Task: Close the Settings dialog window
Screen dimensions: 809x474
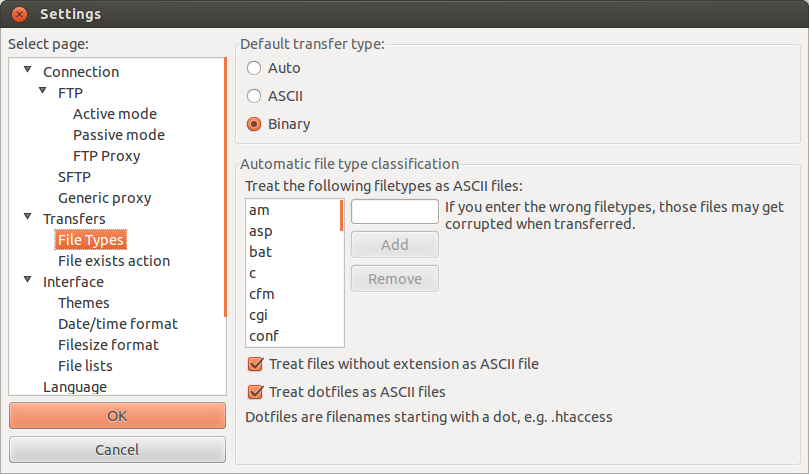Action: (19, 14)
